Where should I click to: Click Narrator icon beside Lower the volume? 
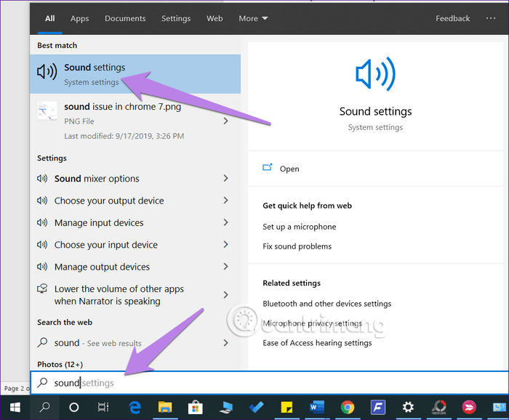42,288
